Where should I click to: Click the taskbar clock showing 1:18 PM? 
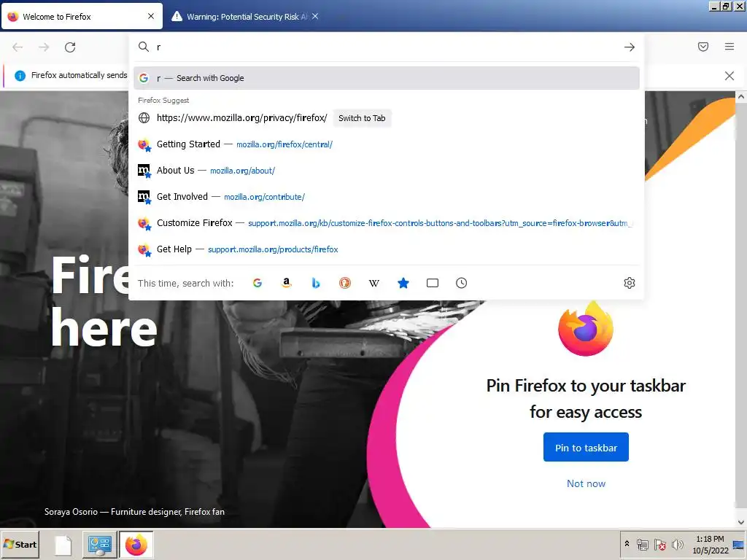(710, 544)
